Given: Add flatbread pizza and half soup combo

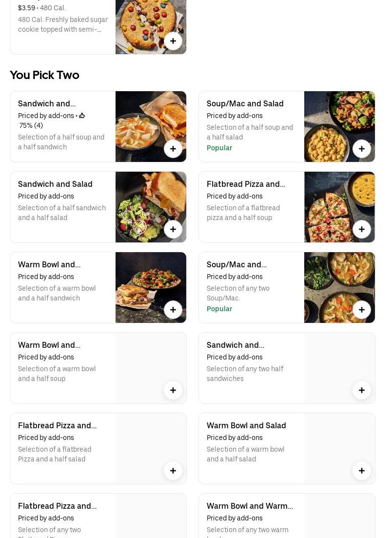Looking at the screenshot, I should coord(362,229).
